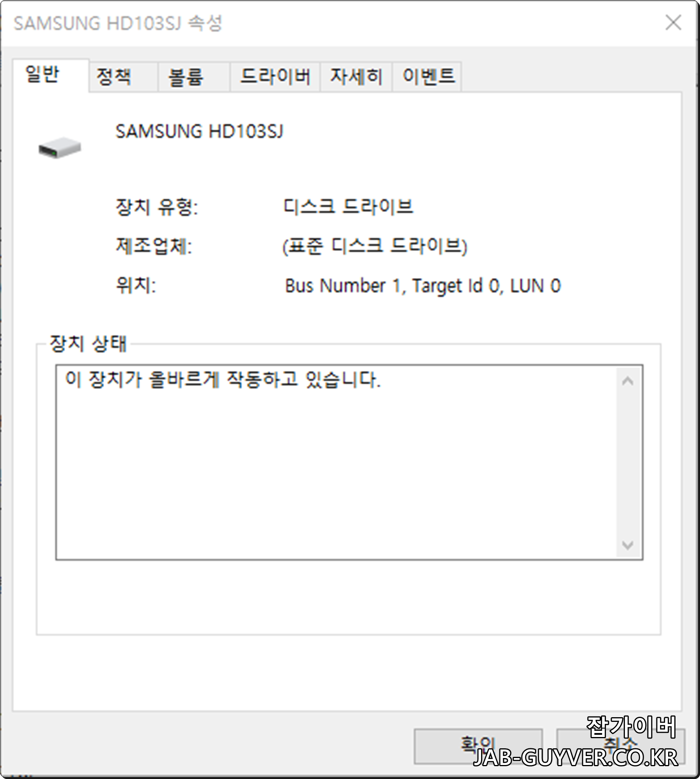The image size is (700, 779).
Task: Click the Bus Number 1 location value
Action: 423,286
